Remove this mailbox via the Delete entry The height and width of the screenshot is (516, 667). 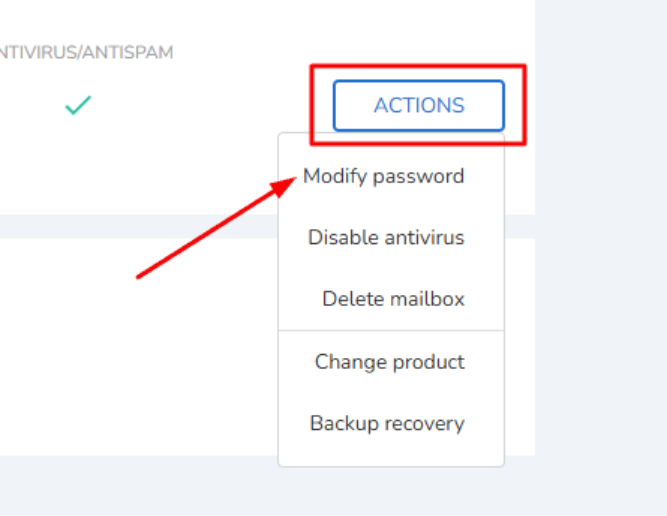point(393,299)
